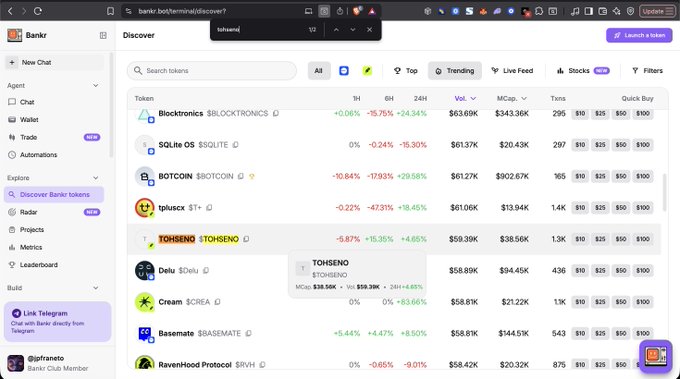
Task: Switch to Live Feed tab
Action: pyautogui.click(x=512, y=71)
